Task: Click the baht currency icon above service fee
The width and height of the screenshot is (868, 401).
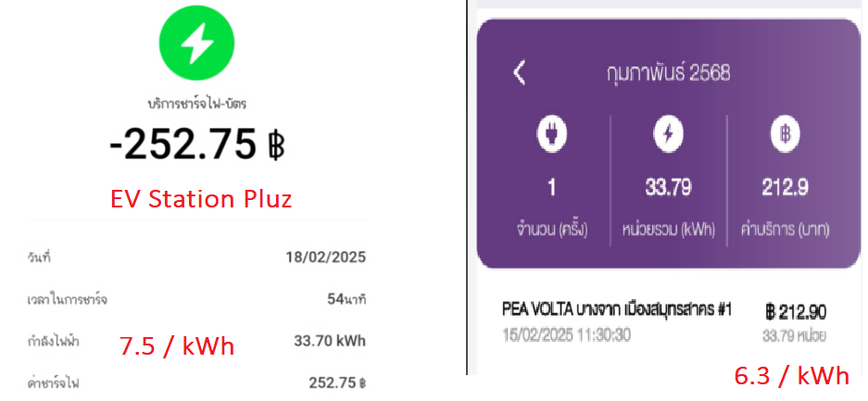Action: 785,135
